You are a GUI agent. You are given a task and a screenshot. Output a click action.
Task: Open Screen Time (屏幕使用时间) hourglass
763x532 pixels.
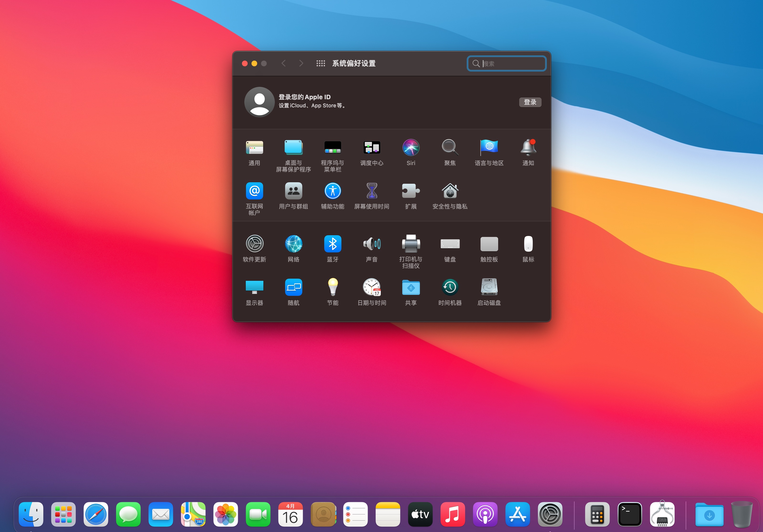371,191
